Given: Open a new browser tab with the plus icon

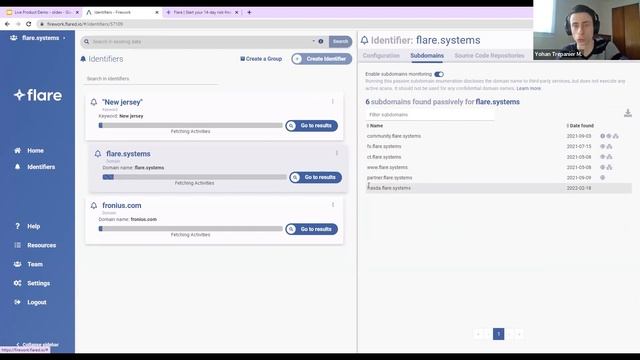Looking at the screenshot, I should click(x=249, y=12).
